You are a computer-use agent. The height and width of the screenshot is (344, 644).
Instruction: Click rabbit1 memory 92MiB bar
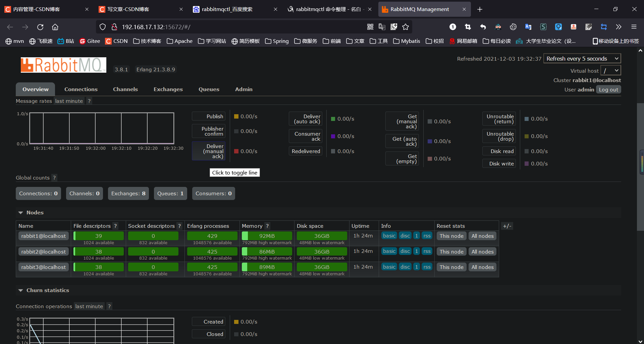pyautogui.click(x=267, y=236)
